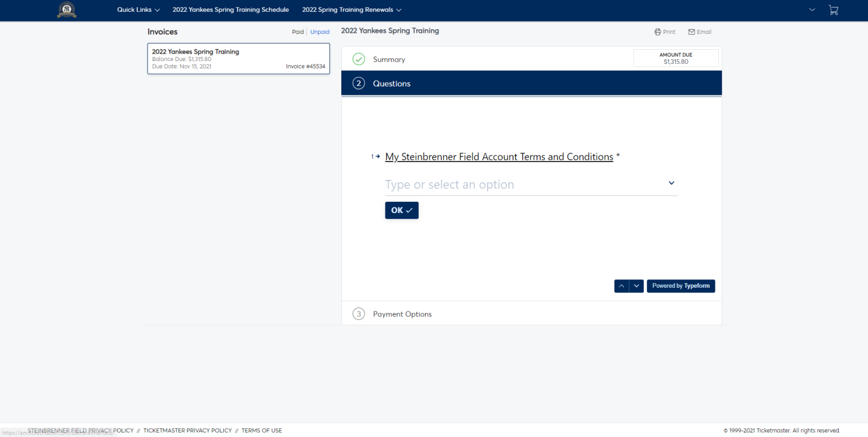Open Steinbrenner Field Account Terms and Conditions link

pos(499,157)
